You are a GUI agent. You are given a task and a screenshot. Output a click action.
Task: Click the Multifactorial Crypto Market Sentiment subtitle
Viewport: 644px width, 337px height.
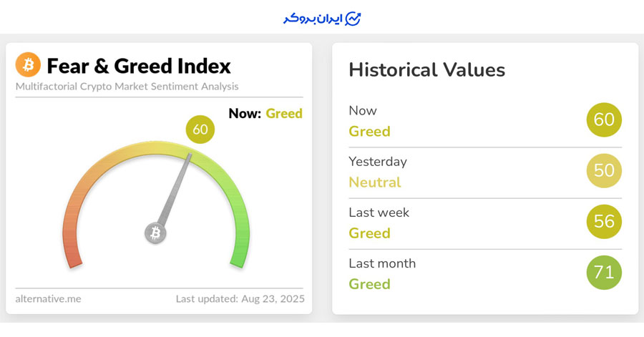coord(127,87)
